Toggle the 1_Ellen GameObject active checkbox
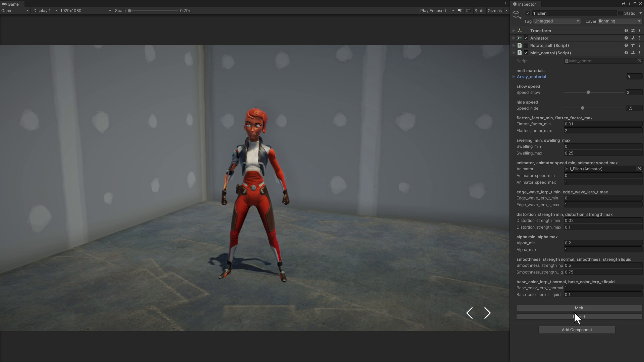 pyautogui.click(x=528, y=13)
